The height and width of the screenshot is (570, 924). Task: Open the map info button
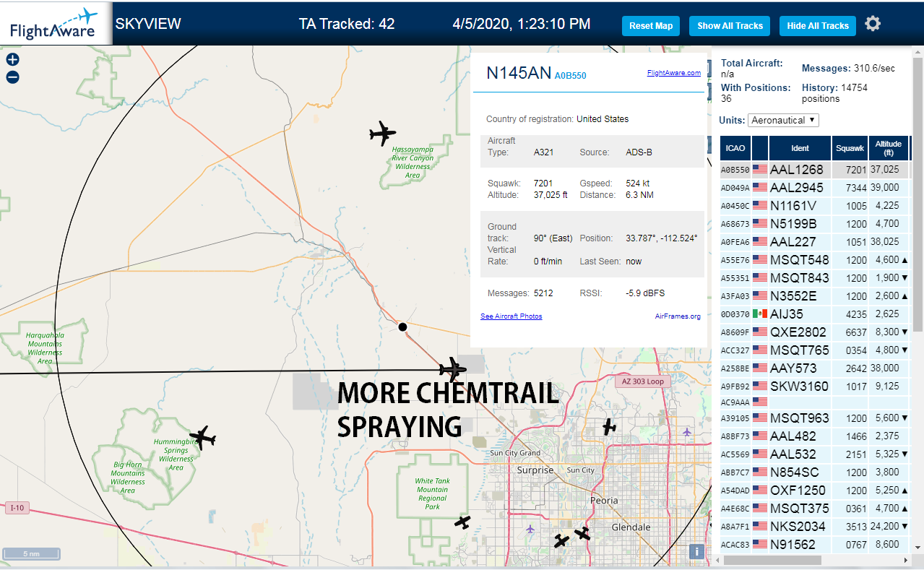pos(696,551)
